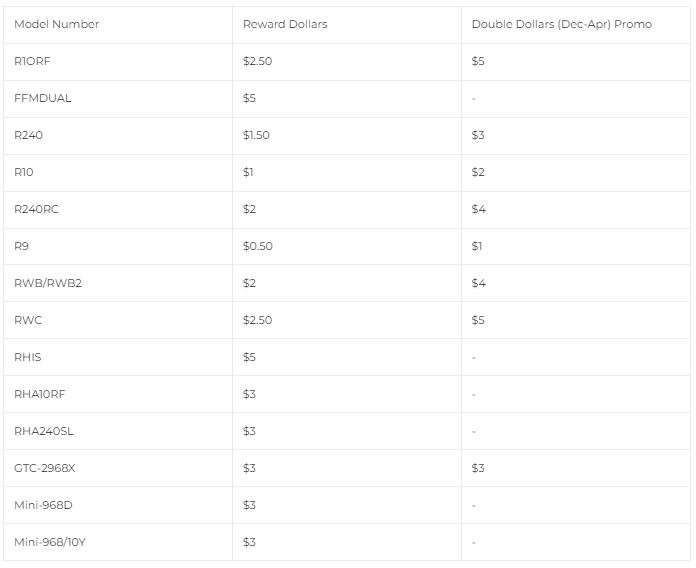Select the RHA10RF model name
The image size is (696, 568).
40,394
